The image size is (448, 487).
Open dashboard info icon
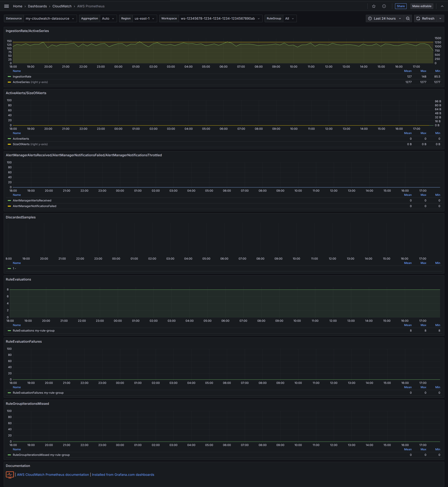click(x=384, y=6)
